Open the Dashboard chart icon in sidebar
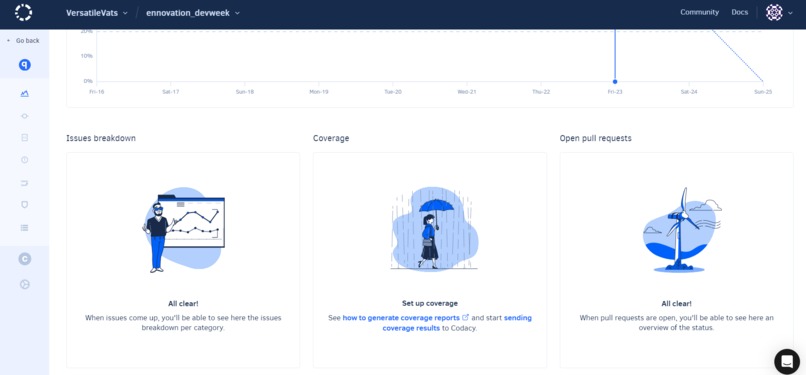 point(25,93)
